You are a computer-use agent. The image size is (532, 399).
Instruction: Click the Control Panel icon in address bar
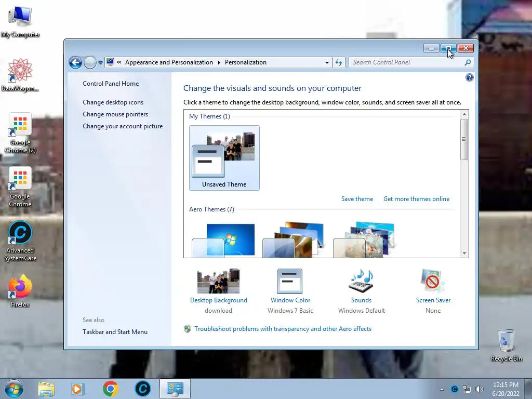[110, 62]
